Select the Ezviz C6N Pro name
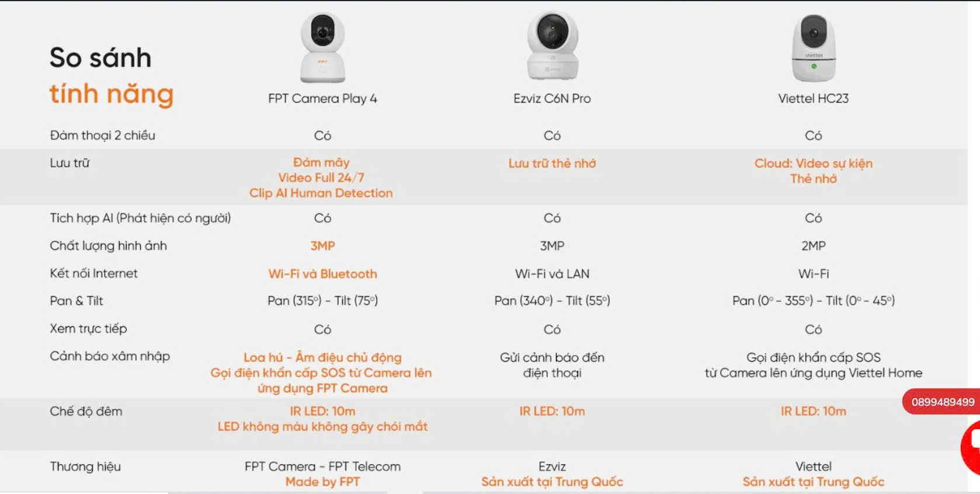Image resolution: width=980 pixels, height=494 pixels. pyautogui.click(x=552, y=99)
